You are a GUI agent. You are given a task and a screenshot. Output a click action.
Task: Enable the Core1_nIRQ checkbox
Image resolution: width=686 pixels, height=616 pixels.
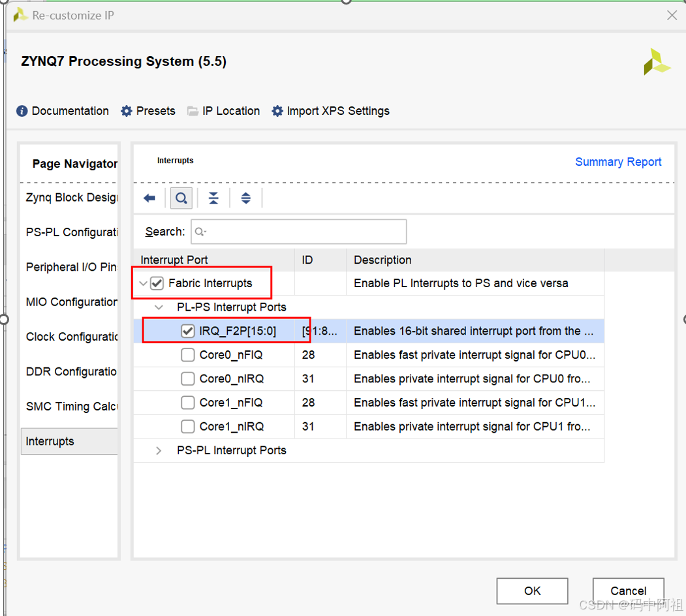click(x=188, y=427)
